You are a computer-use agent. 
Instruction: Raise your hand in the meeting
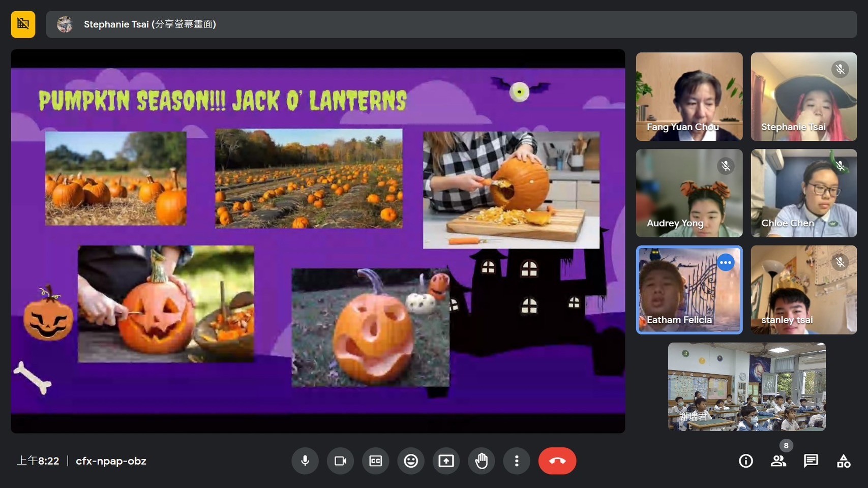pos(481,461)
